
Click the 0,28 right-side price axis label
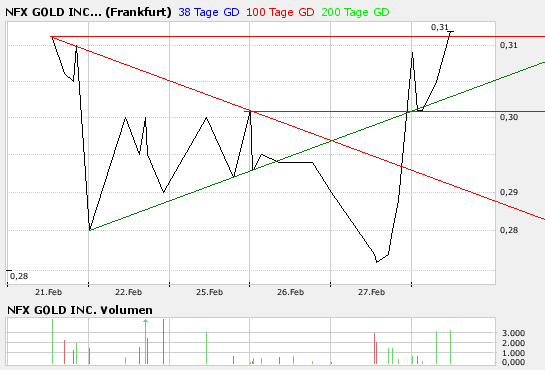coord(509,230)
